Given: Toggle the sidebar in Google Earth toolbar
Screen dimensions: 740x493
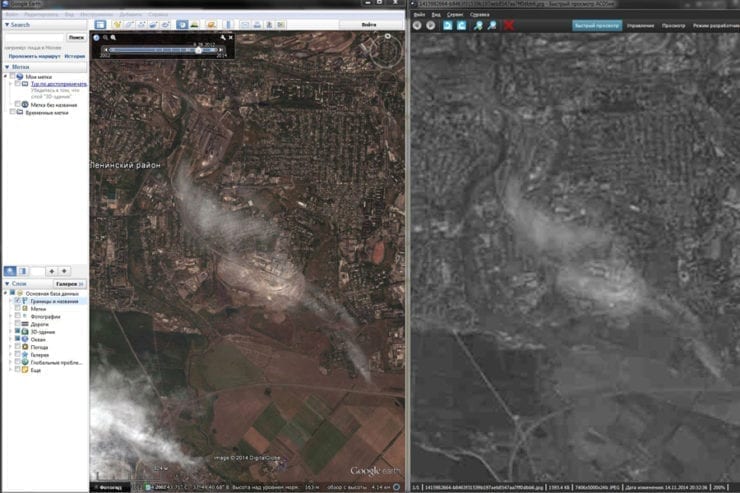Looking at the screenshot, I should [x=100, y=25].
